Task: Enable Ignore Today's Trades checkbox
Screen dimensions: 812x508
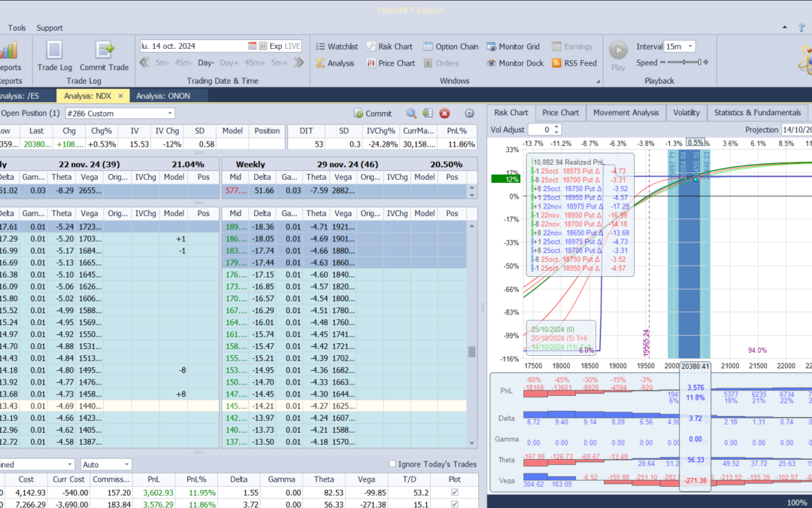Action: (x=392, y=464)
